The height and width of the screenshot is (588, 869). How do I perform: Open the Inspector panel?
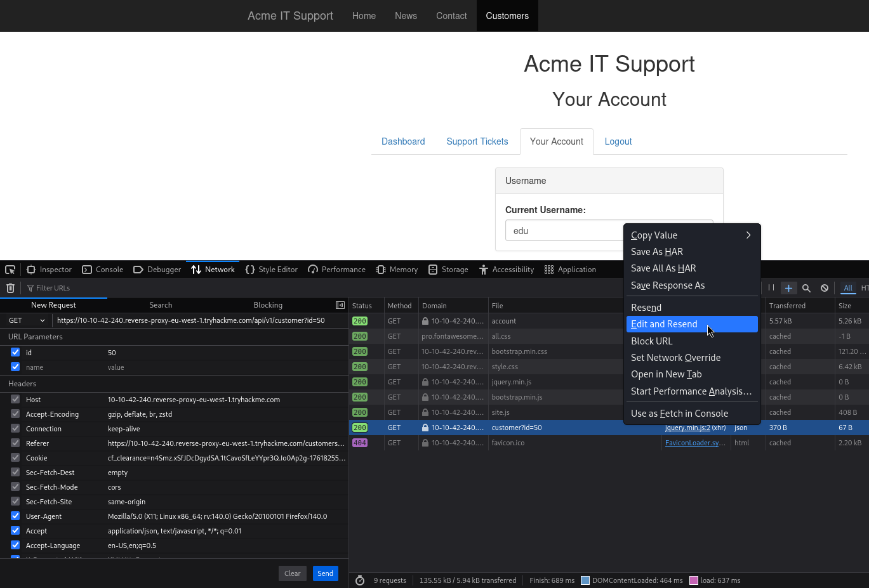pyautogui.click(x=49, y=270)
